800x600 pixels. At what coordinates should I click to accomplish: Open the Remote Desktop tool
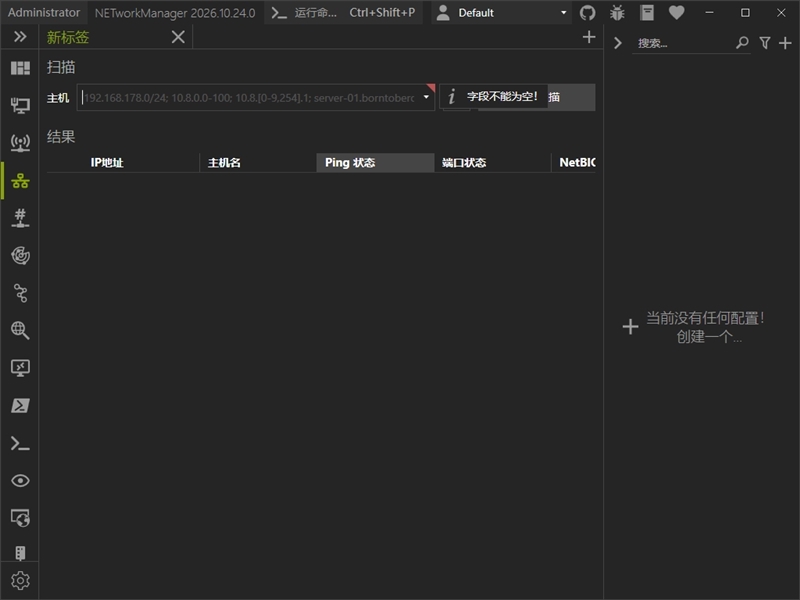tap(20, 368)
